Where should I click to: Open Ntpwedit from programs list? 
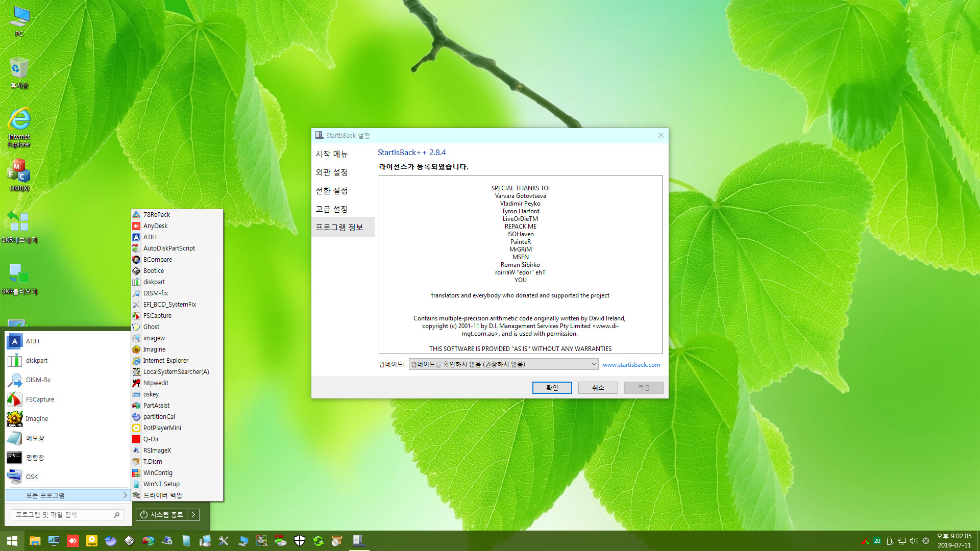(x=177, y=383)
